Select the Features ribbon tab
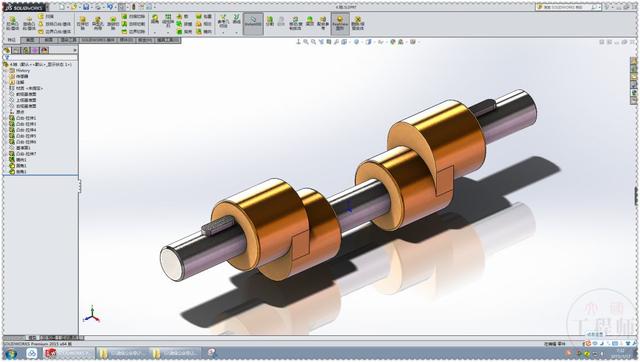640x362 pixels. pos(11,40)
